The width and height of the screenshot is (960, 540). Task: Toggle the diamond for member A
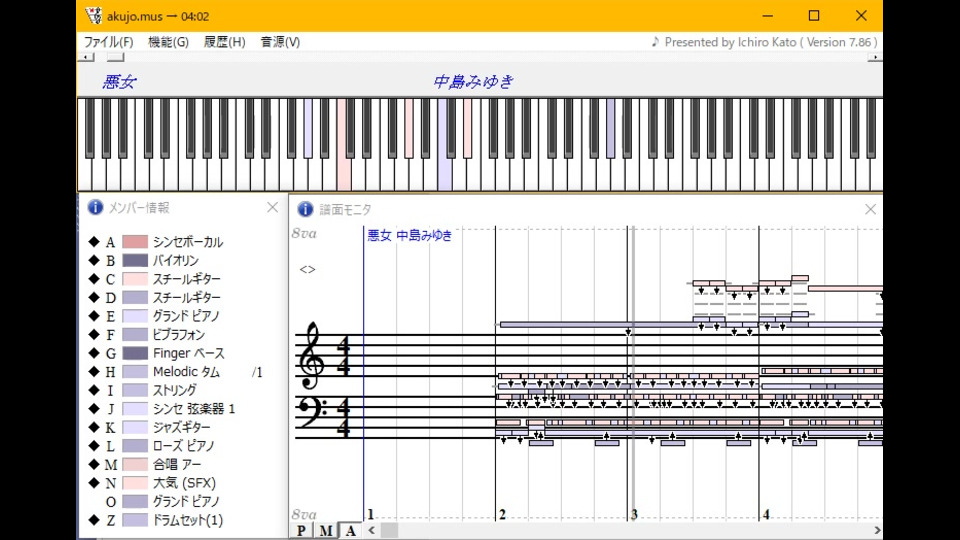click(x=94, y=241)
